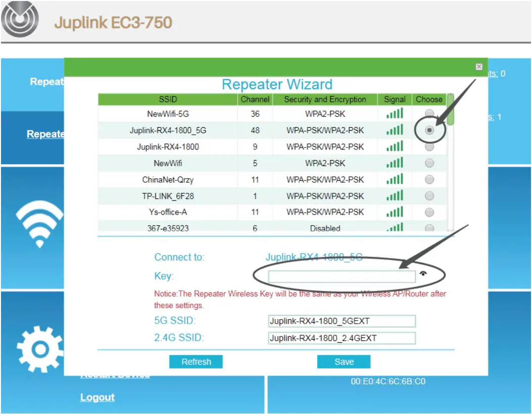Screen dimensions: 532x414
Task: Save the repeater wizard settings
Action: pos(344,361)
